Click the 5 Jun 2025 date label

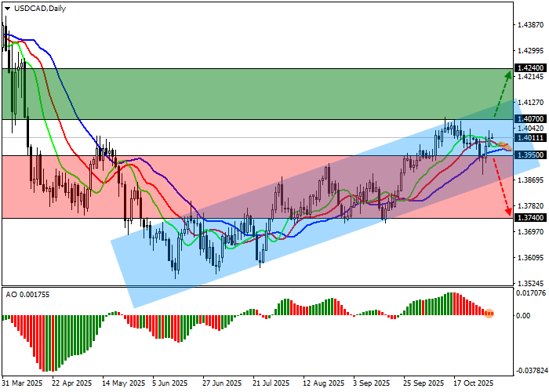tap(170, 383)
